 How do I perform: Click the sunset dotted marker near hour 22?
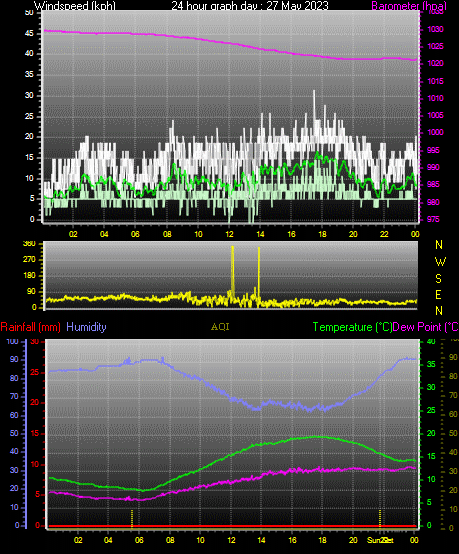click(x=380, y=518)
